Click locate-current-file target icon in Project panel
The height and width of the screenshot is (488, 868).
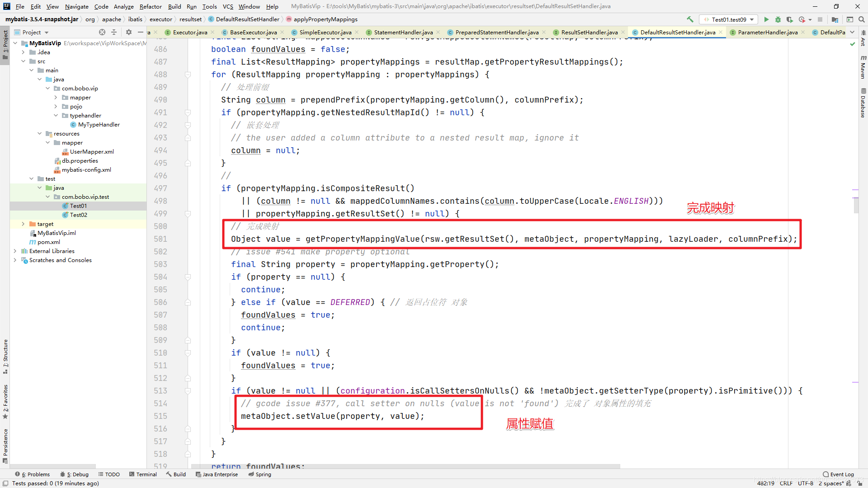[x=102, y=32]
